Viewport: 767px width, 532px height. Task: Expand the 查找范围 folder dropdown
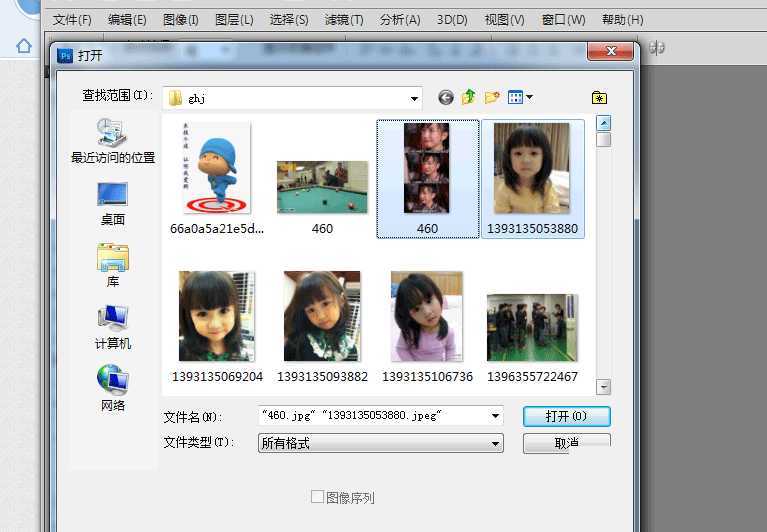(x=414, y=98)
